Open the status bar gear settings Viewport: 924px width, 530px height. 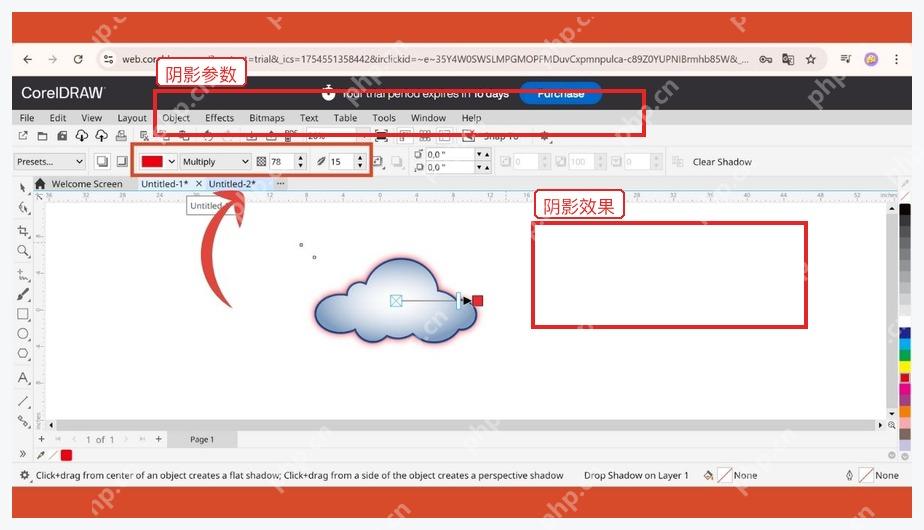click(24, 475)
